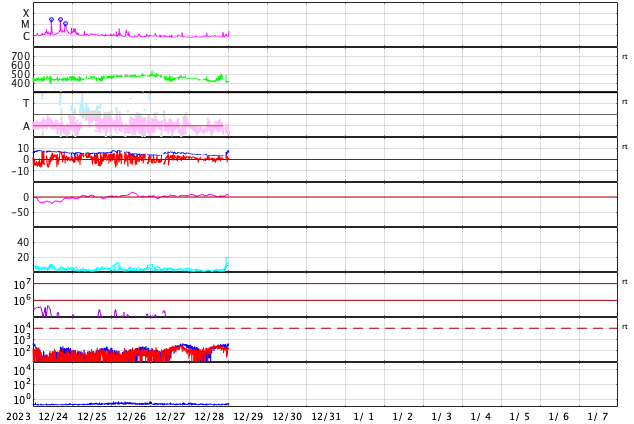Click the 2023 year label

click(18, 417)
